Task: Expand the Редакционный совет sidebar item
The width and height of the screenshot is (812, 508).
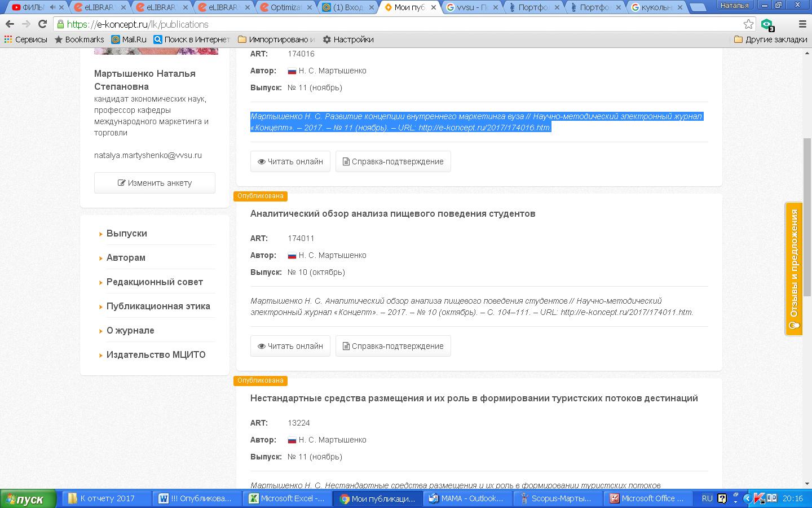Action: [155, 282]
